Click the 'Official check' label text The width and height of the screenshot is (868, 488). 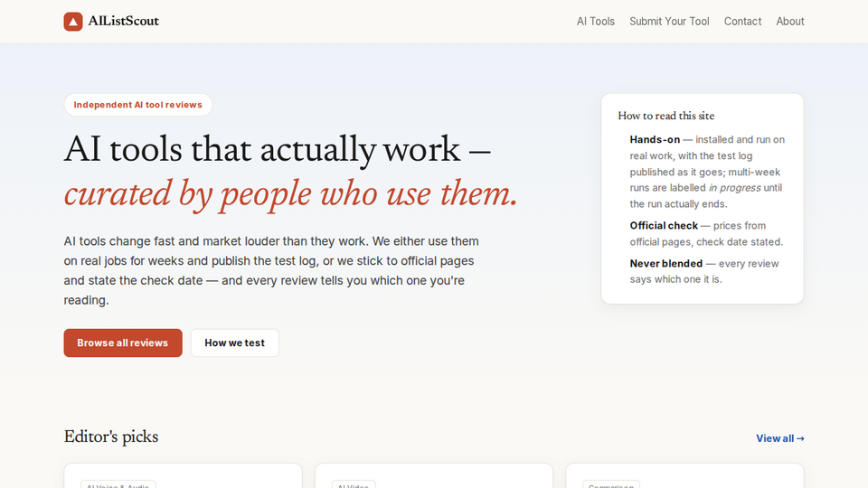click(664, 226)
